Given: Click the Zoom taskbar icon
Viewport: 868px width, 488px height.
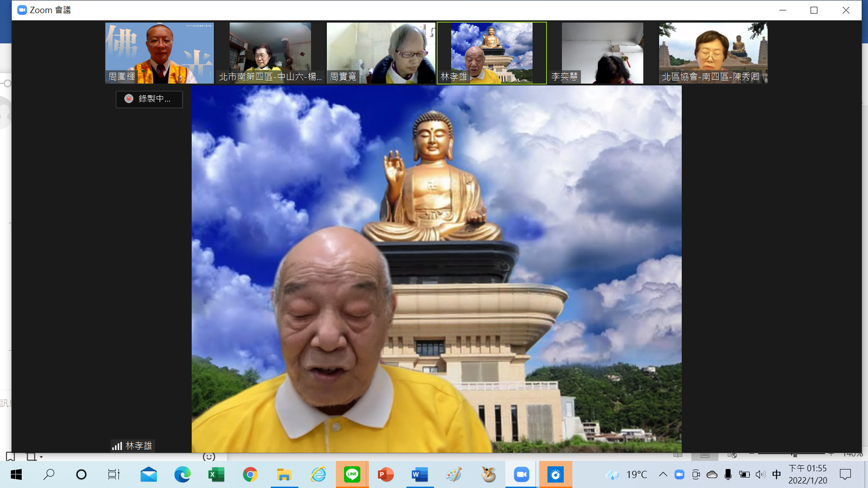Looking at the screenshot, I should click(x=521, y=474).
